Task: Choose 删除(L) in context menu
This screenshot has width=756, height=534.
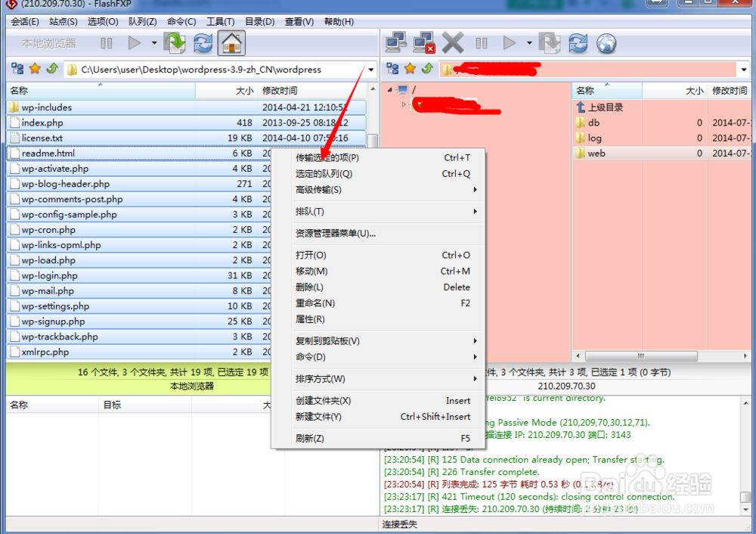Action: (379, 287)
